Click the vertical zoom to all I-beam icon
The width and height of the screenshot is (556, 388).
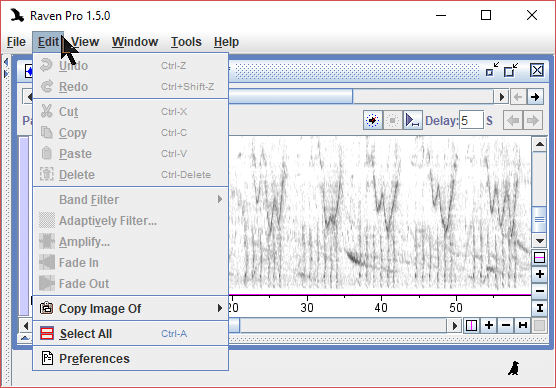tap(539, 308)
